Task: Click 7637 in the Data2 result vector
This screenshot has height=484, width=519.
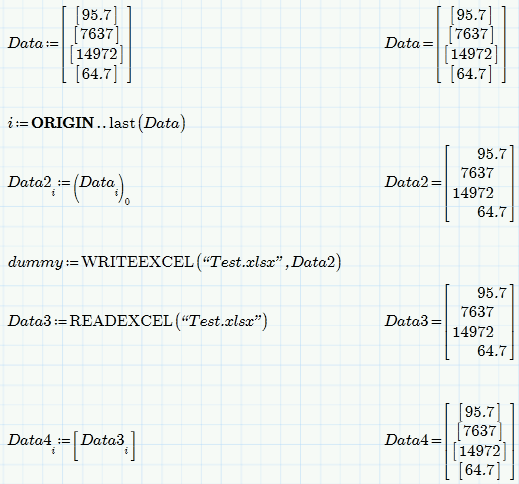Action: (x=477, y=173)
